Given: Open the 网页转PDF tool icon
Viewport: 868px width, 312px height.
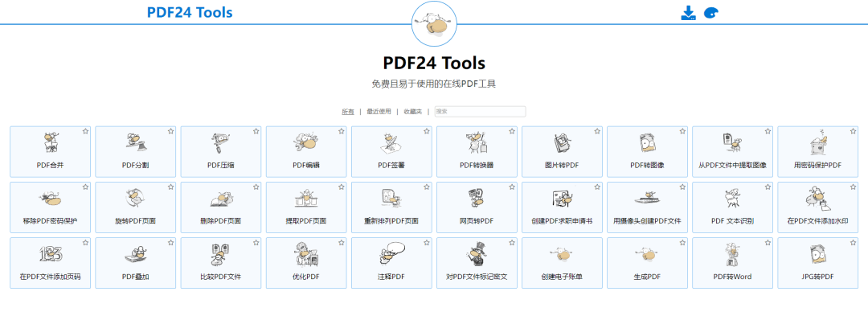Looking at the screenshot, I should pos(477,199).
